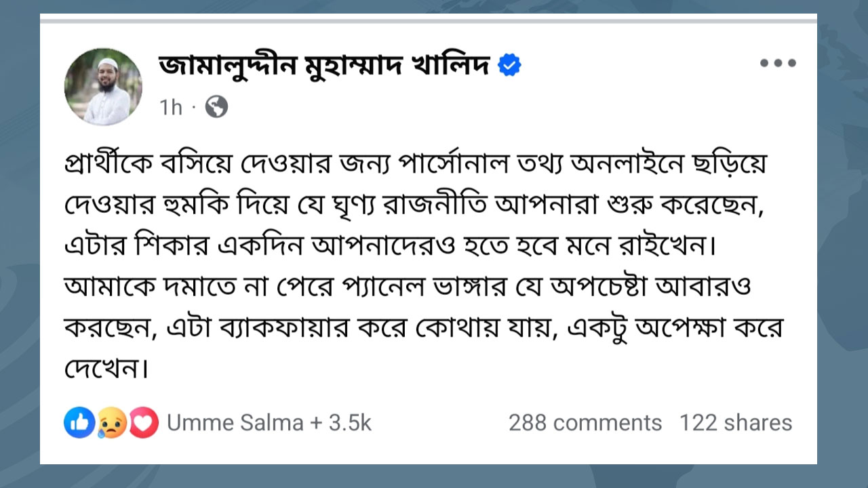This screenshot has width=868, height=488.
Task: View the 288 comments on the post
Action: [585, 422]
